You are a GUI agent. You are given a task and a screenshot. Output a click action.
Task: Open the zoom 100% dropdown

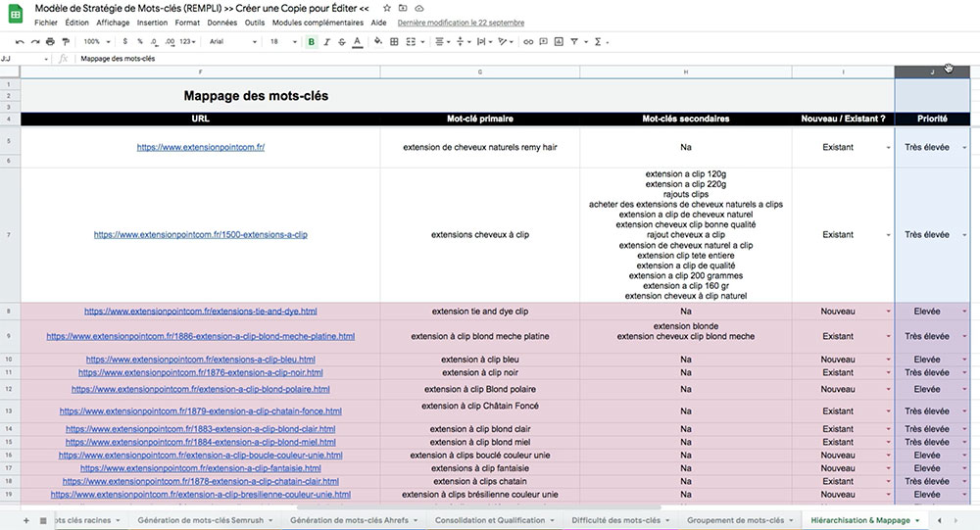[97, 42]
